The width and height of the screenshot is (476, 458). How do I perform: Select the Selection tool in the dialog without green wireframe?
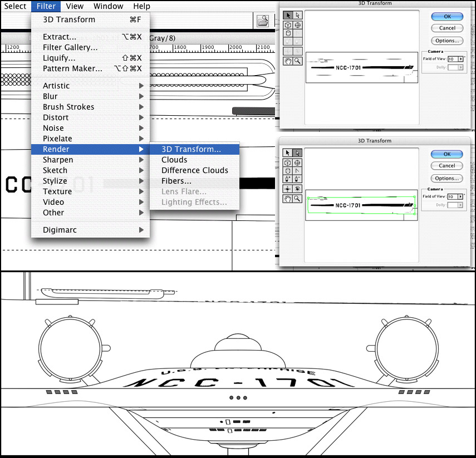(x=288, y=15)
